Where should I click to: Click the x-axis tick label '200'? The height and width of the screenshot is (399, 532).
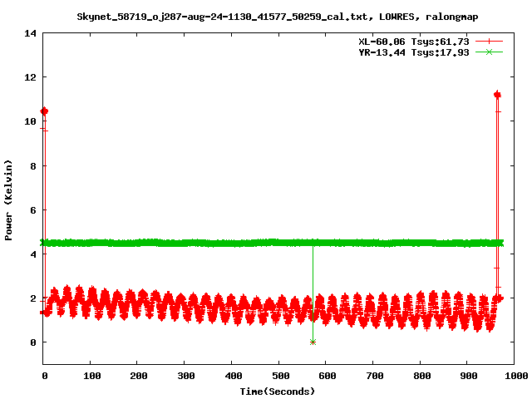click(139, 376)
